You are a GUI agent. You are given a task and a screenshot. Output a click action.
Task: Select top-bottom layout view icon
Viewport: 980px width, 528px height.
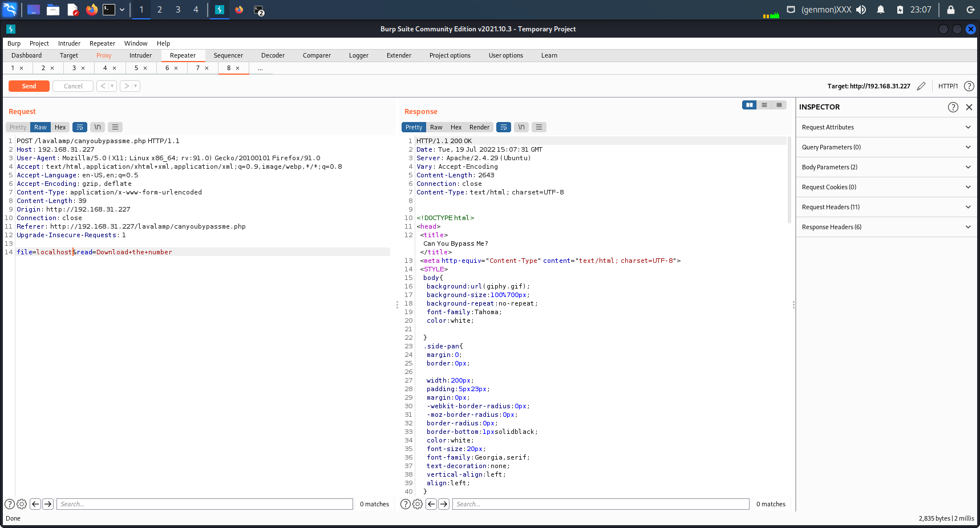764,105
